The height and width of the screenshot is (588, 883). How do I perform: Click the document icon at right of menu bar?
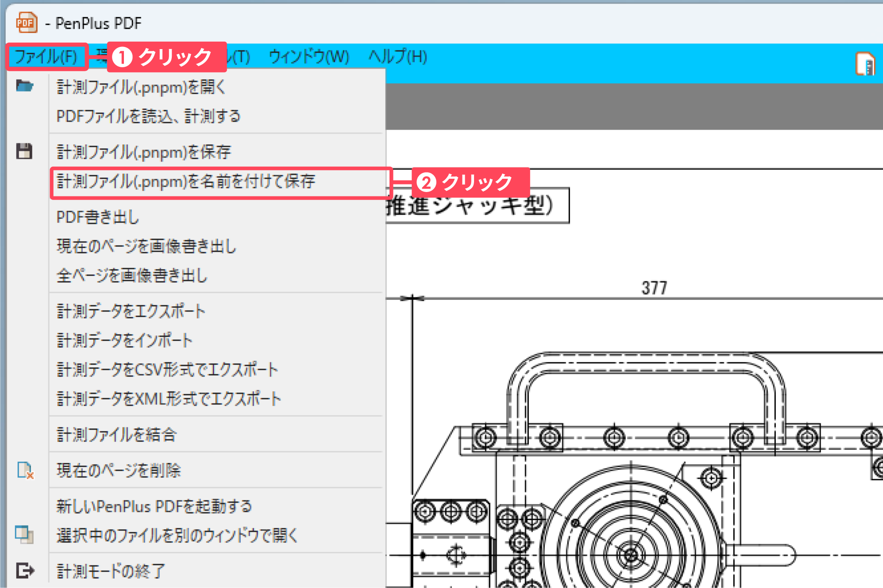tap(865, 64)
